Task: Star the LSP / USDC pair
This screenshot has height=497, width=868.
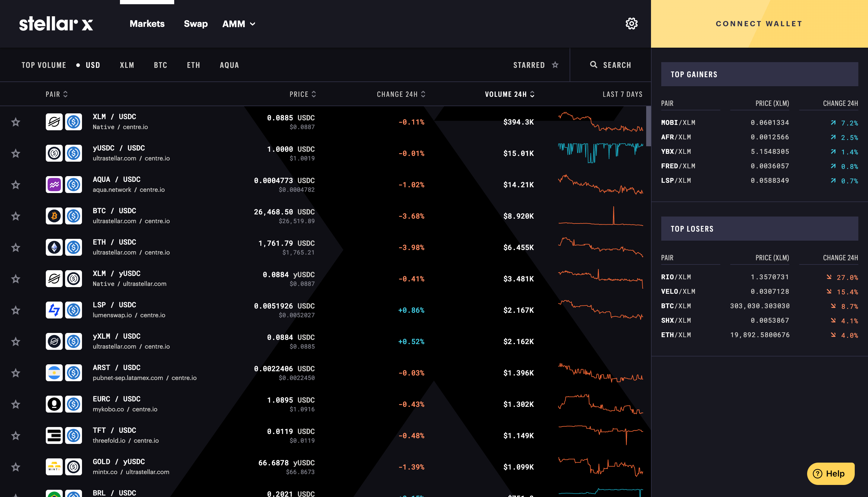Action: 16,310
